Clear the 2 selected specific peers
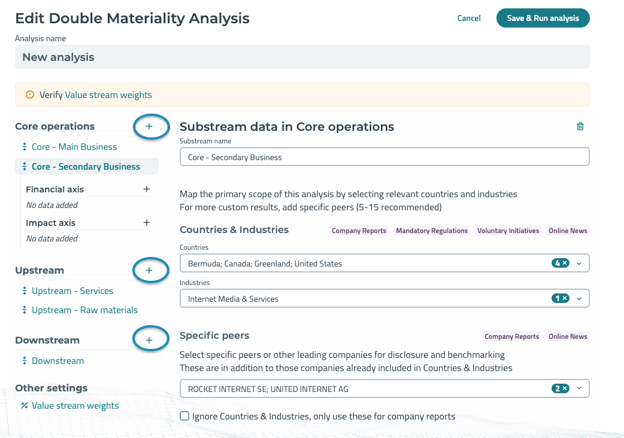This screenshot has height=438, width=624. coord(564,389)
